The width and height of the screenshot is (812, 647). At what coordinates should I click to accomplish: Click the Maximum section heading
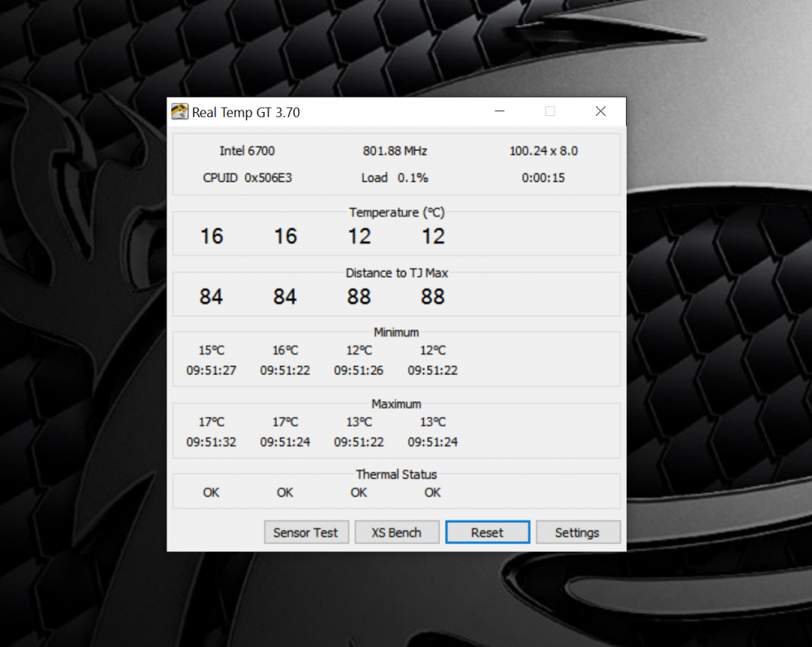point(397,403)
